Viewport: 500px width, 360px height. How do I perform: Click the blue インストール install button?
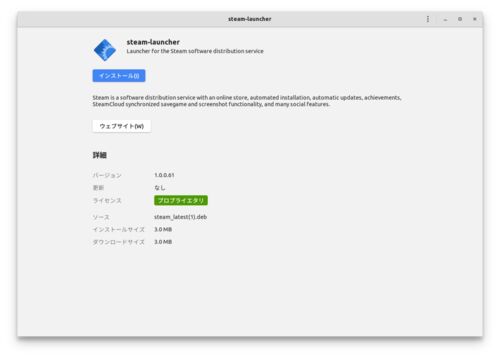coord(119,76)
